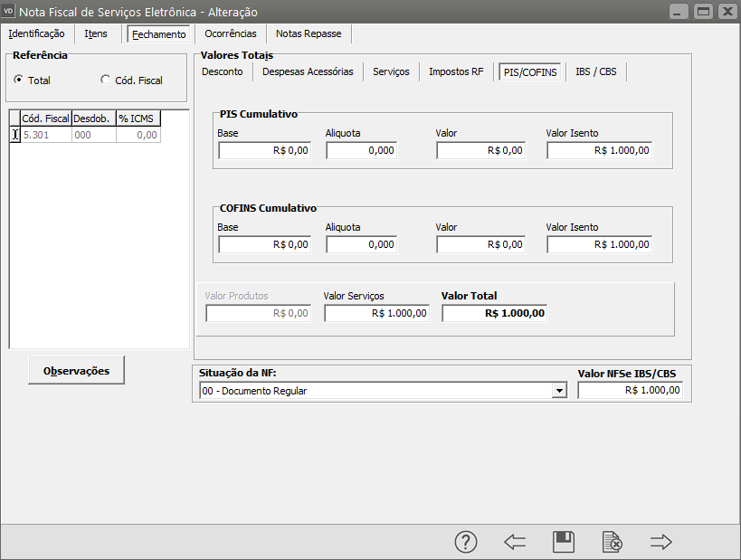Image resolution: width=741 pixels, height=560 pixels.
Task: Switch to the Impostos RF subtab
Action: point(456,71)
